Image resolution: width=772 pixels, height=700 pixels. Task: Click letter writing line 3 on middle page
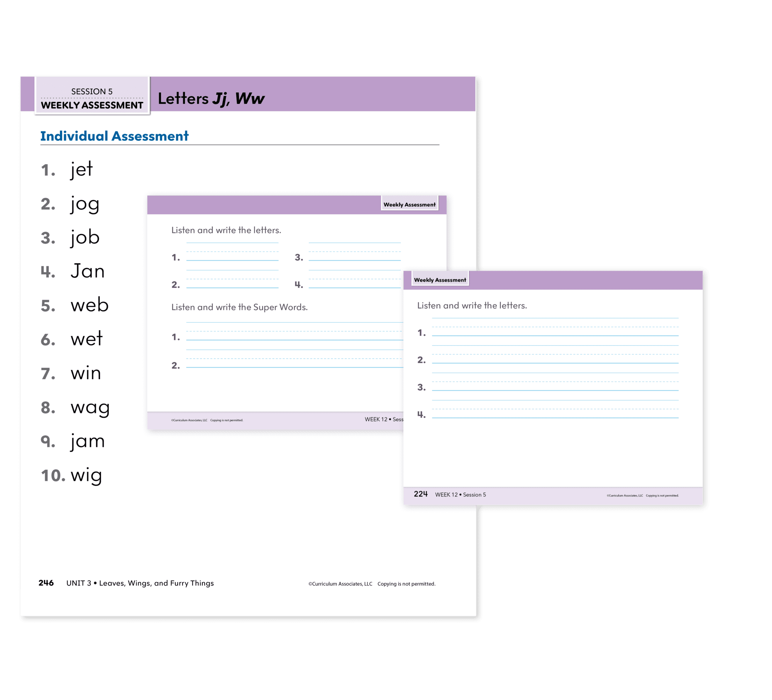(x=355, y=252)
